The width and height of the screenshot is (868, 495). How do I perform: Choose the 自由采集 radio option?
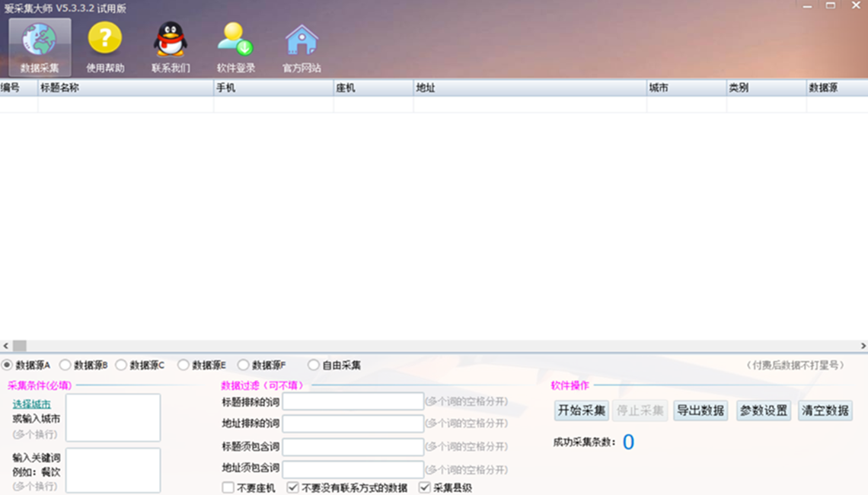(x=314, y=366)
